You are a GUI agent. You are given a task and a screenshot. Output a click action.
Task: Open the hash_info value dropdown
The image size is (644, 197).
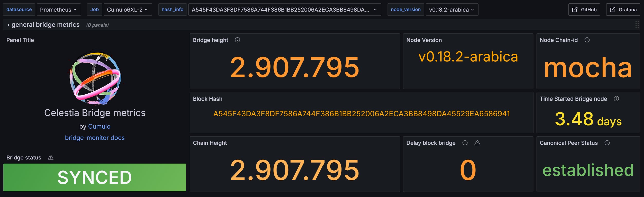pyautogui.click(x=284, y=10)
